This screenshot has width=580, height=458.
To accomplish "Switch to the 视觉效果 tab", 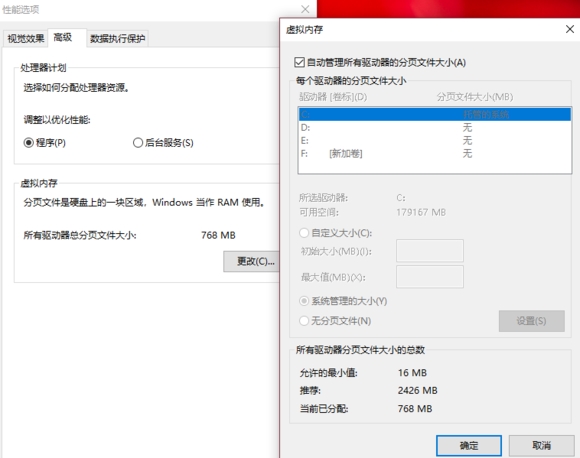I will tap(26, 38).
